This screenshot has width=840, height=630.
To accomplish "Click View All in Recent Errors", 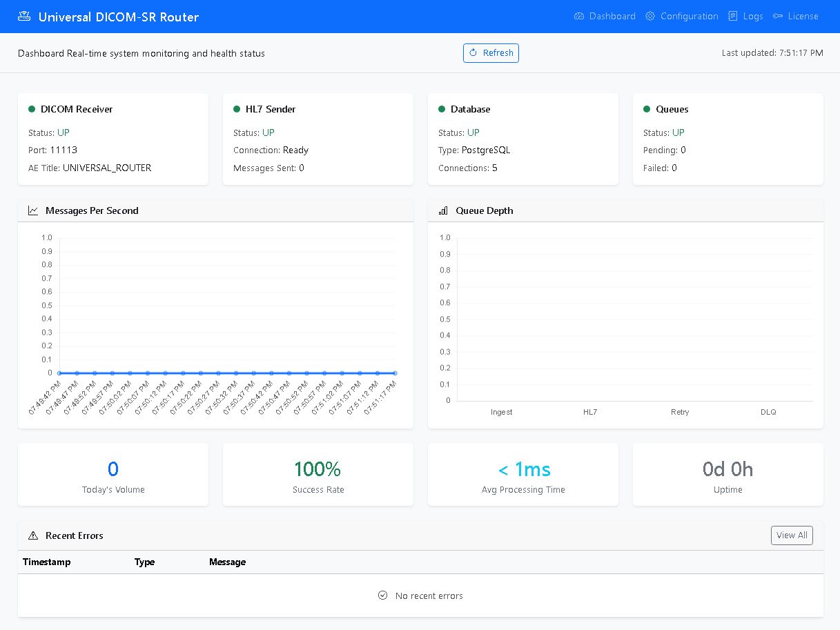I will [792, 535].
